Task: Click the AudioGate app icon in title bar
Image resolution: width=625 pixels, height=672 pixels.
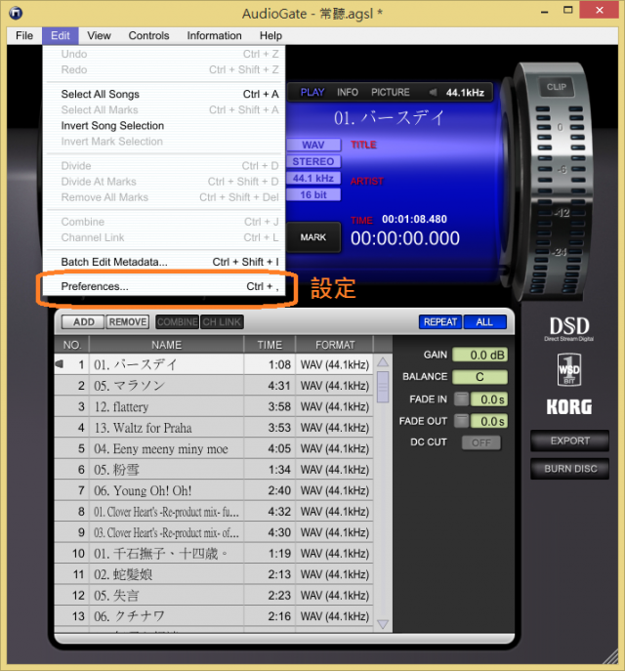Action: pos(16,14)
